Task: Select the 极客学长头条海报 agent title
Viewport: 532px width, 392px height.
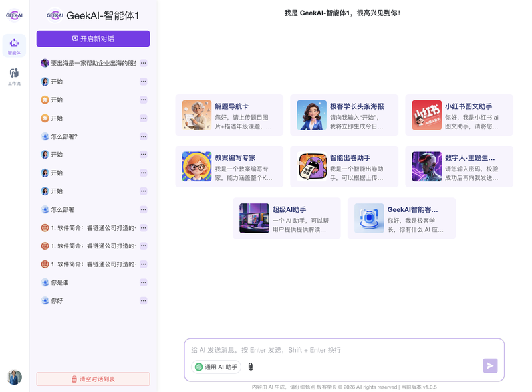Action: pyautogui.click(x=357, y=106)
